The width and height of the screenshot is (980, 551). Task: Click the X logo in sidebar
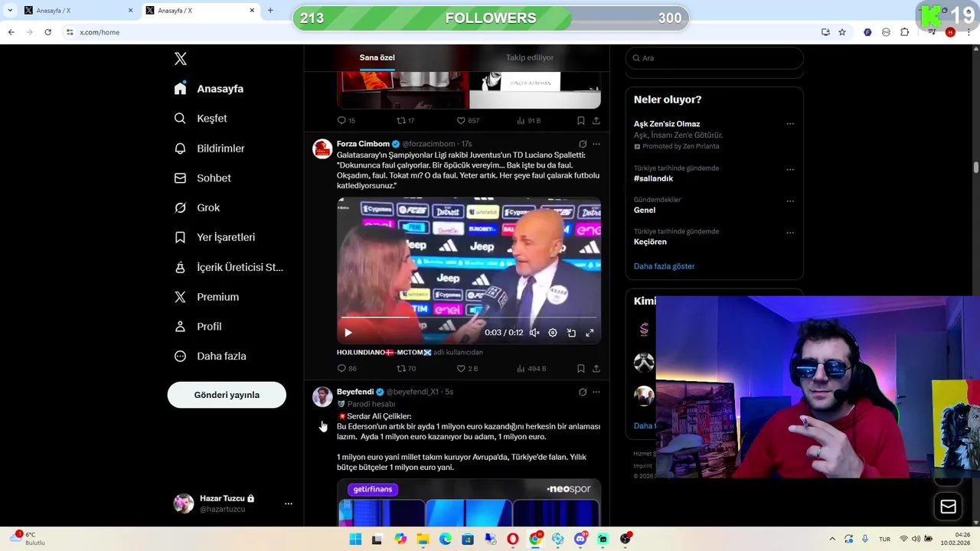pyautogui.click(x=181, y=59)
